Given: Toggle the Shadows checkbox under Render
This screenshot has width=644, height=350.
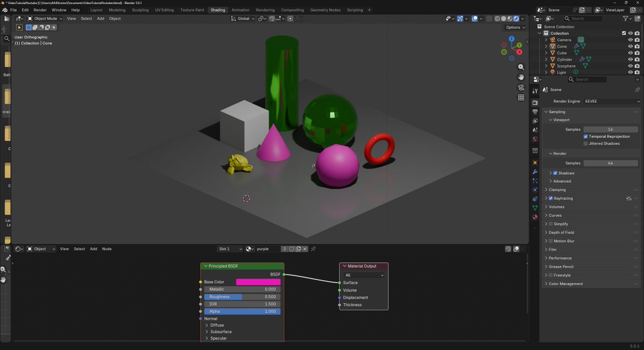Looking at the screenshot, I should (555, 173).
